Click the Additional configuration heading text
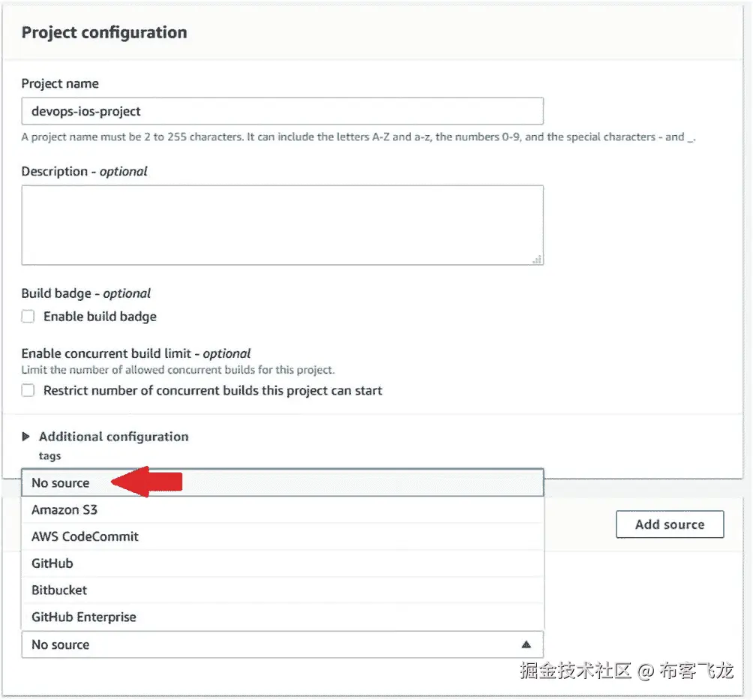 click(x=114, y=437)
